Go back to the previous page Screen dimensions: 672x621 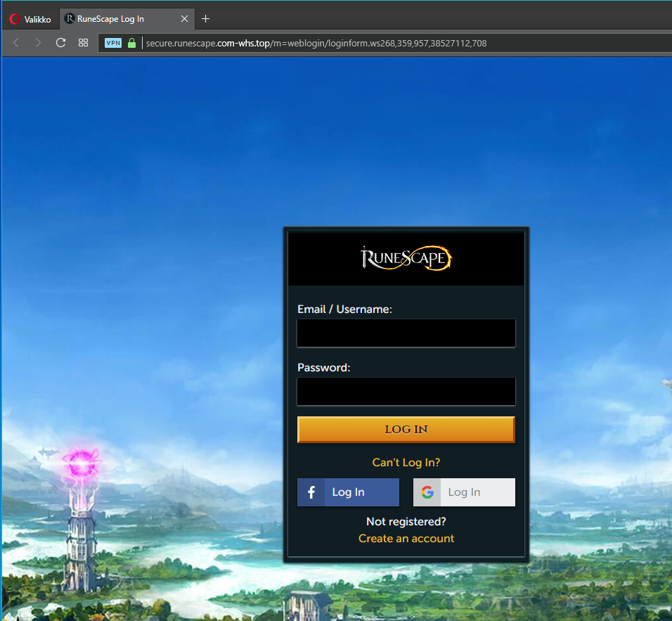(16, 42)
